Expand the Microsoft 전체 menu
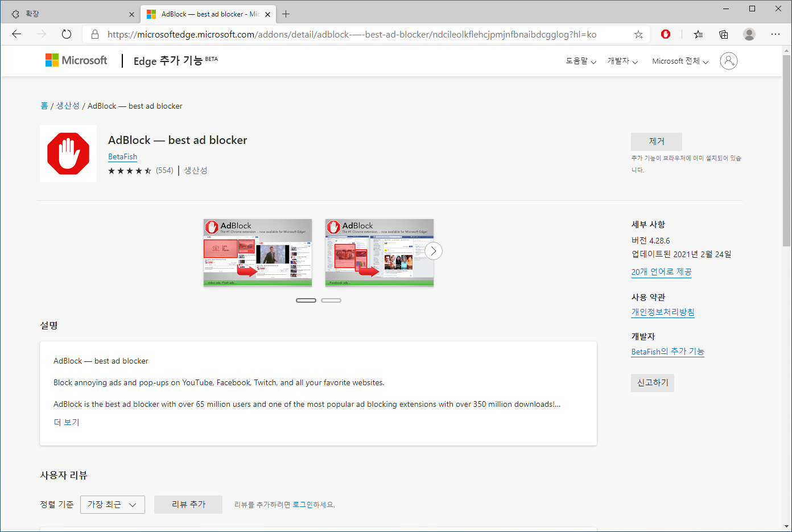This screenshot has width=792, height=532. (x=680, y=61)
